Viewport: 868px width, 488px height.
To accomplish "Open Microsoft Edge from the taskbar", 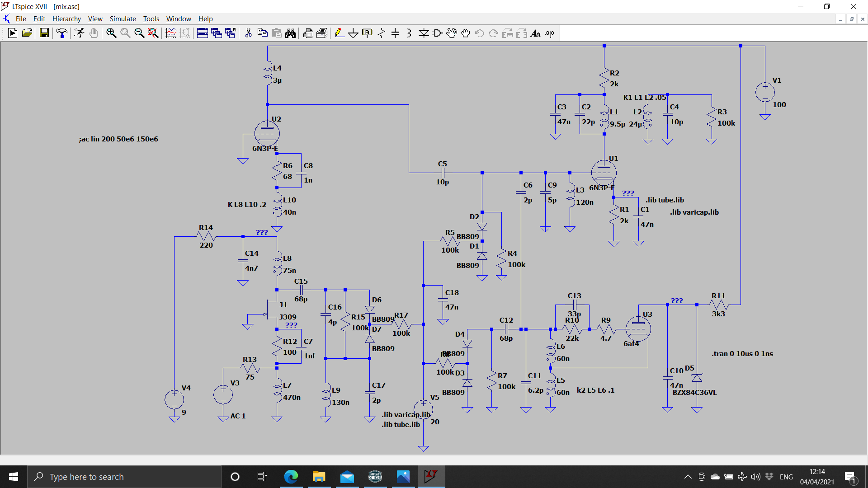I will [x=291, y=477].
